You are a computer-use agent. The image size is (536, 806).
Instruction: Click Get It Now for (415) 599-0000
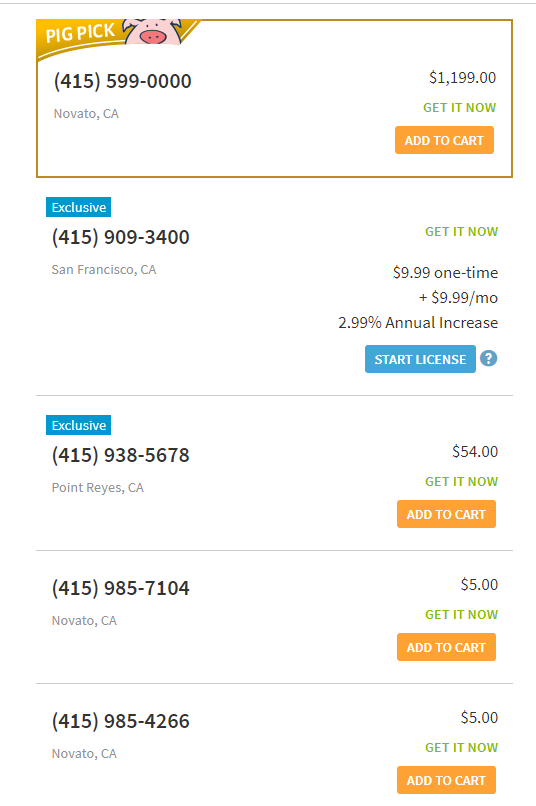coord(459,107)
